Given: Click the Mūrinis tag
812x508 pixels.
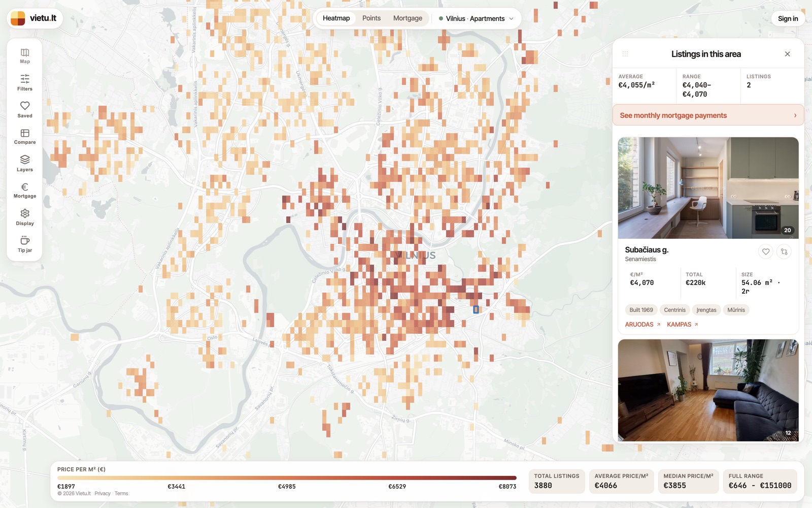Looking at the screenshot, I should pos(736,310).
